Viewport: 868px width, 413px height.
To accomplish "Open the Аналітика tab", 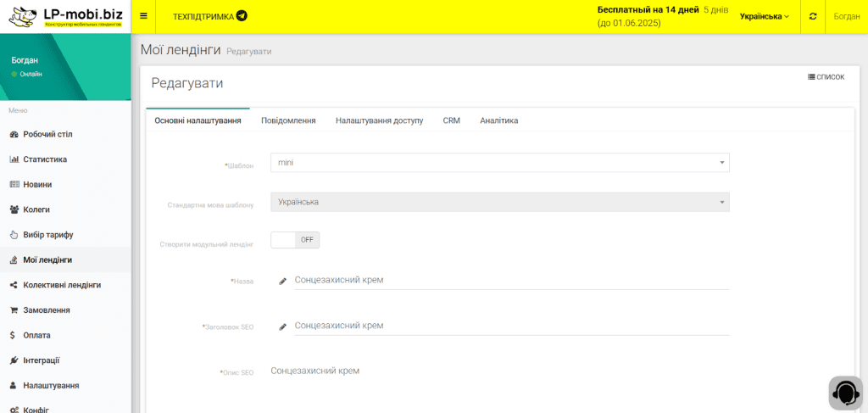I will click(498, 120).
